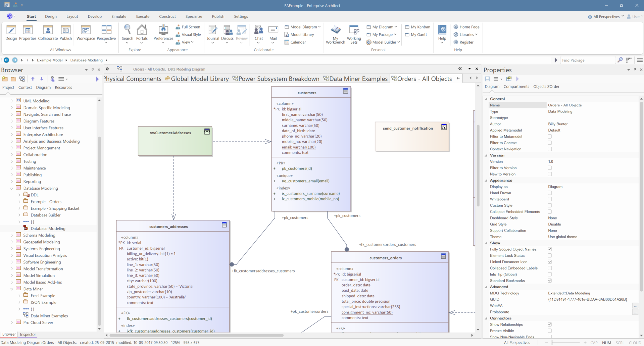Collapse the Database Modeling tree node
Screen dimensions: 644x346
[x=12, y=188]
